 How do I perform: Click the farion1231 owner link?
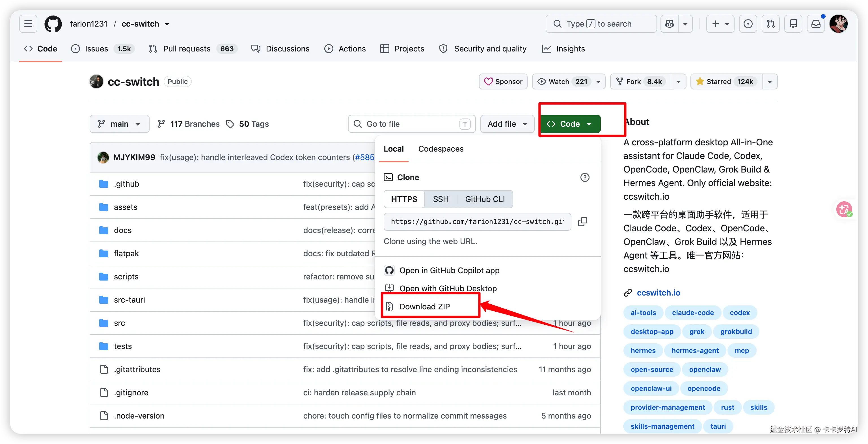point(88,24)
